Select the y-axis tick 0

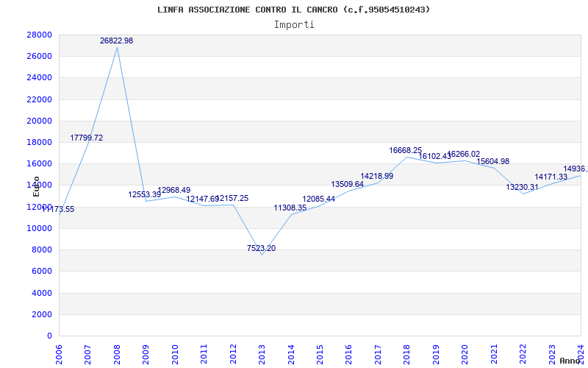49,336
